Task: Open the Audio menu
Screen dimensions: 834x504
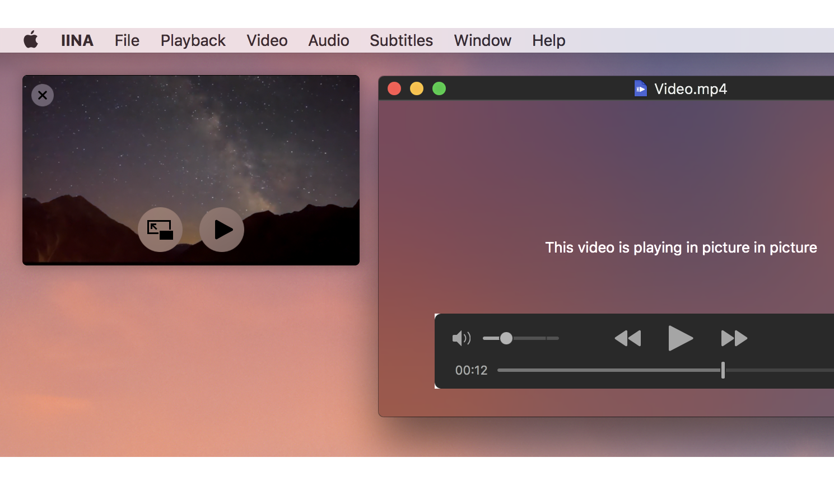Action: point(328,40)
